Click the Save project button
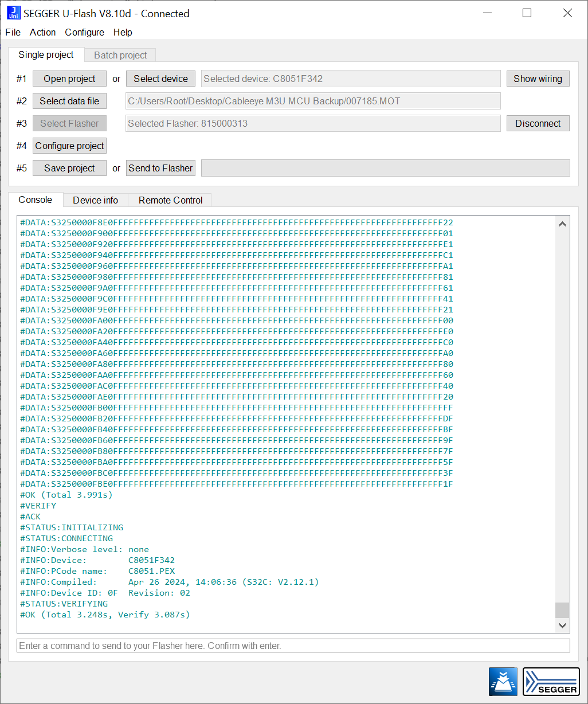 click(69, 168)
